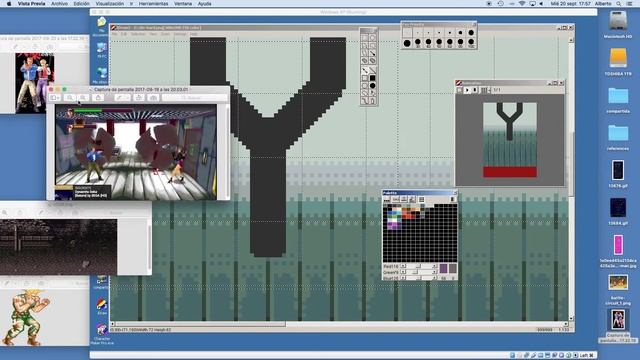Image resolution: width=640 pixels, height=360 pixels.
Task: Pick the smallest one-pixel dot brush
Action: coord(418,33)
